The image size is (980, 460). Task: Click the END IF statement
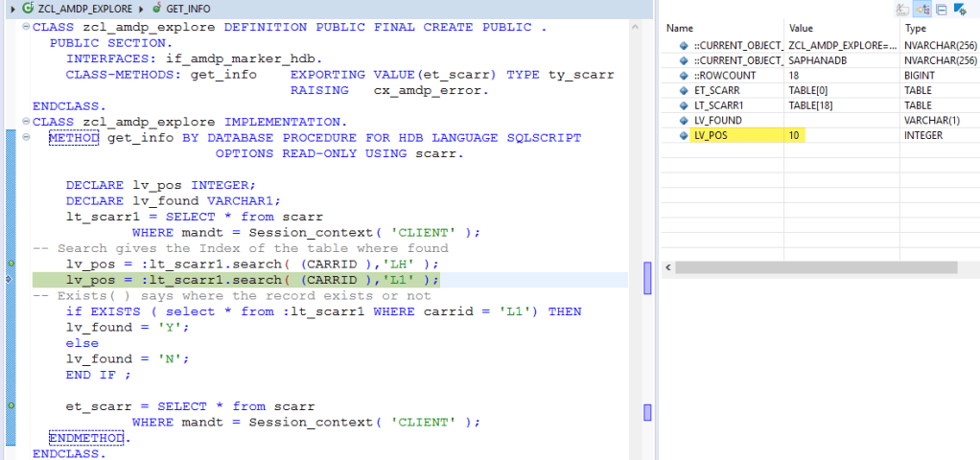[x=99, y=375]
